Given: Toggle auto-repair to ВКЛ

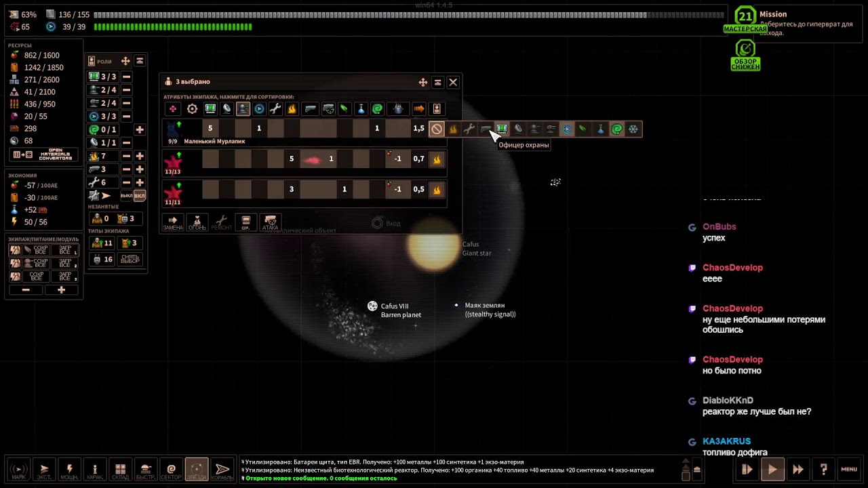Looking at the screenshot, I should click(x=140, y=196).
